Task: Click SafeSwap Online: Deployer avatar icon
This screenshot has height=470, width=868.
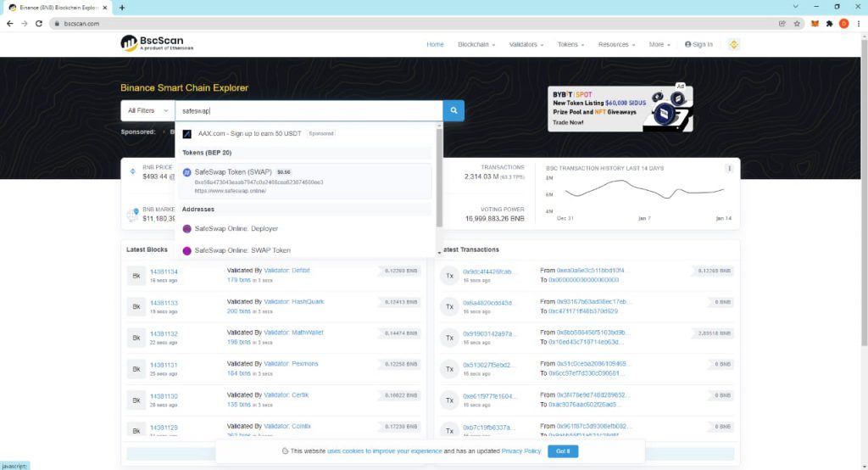Action: coord(187,229)
